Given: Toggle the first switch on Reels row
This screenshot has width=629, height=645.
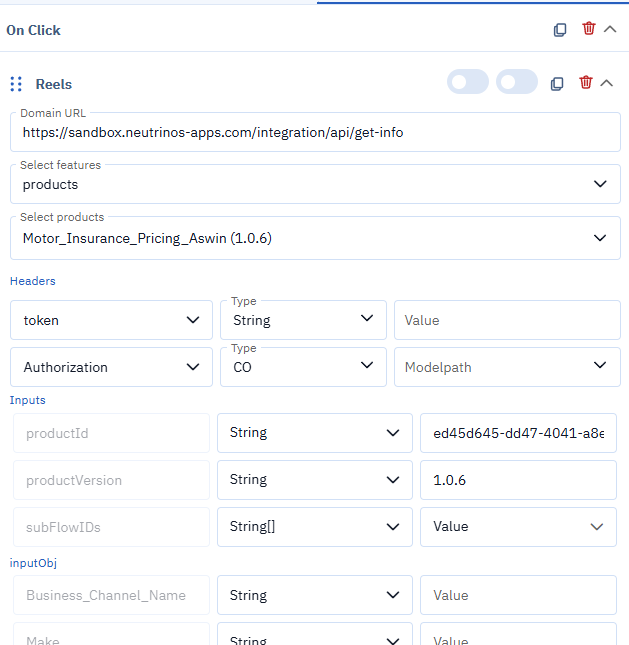Looking at the screenshot, I should point(467,83).
